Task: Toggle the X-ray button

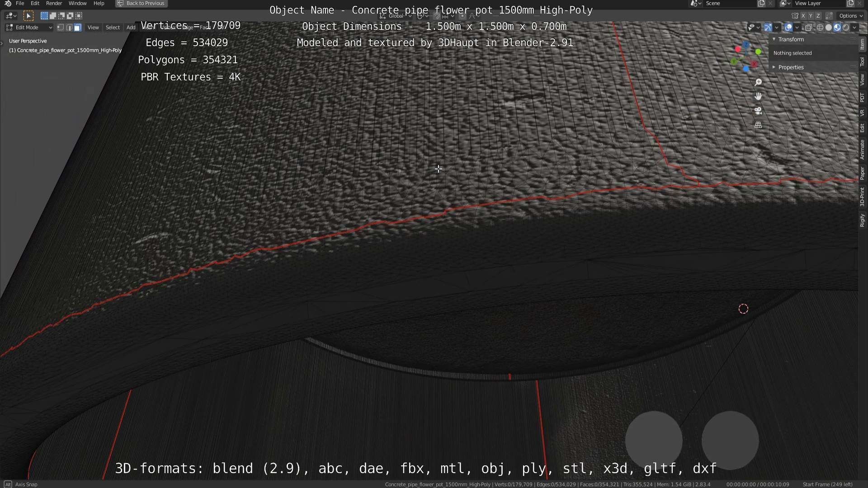Action: 809,28
